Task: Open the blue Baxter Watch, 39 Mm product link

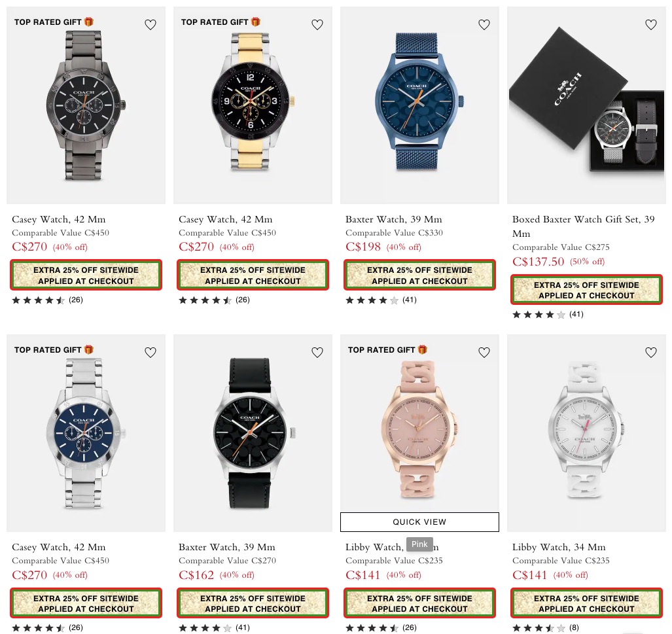Action: [393, 219]
